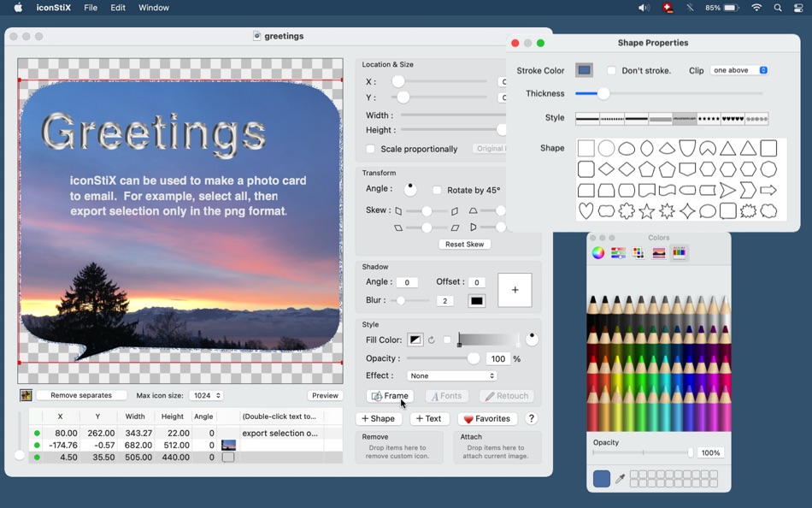Select the circle shape
812x508 pixels.
[606, 148]
